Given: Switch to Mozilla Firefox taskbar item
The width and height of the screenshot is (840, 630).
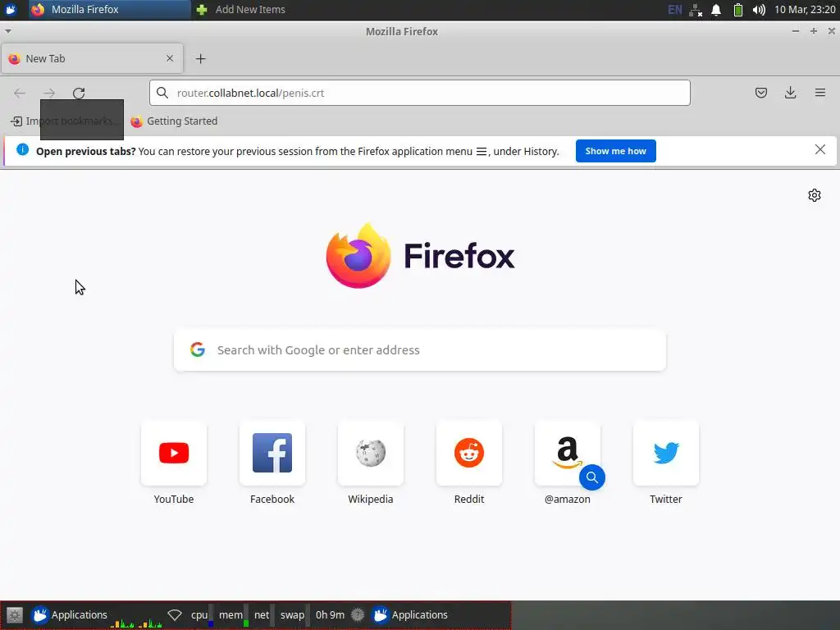Looking at the screenshot, I should click(x=110, y=10).
